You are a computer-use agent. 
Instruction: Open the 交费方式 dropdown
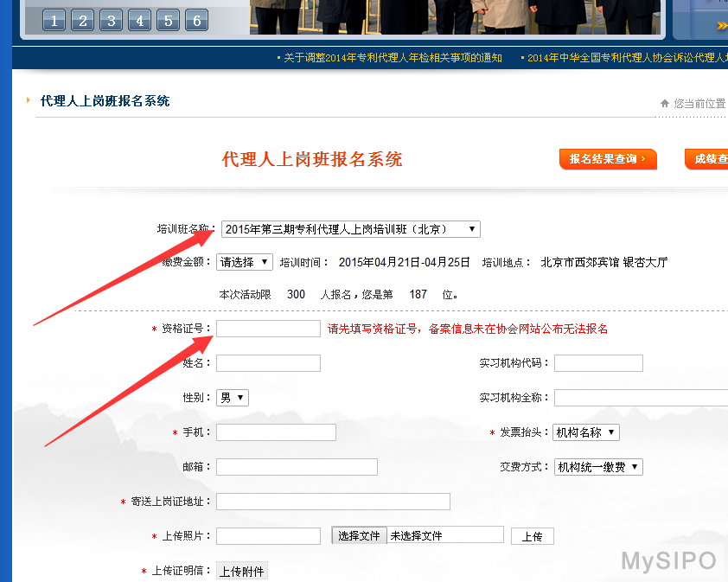click(x=597, y=467)
